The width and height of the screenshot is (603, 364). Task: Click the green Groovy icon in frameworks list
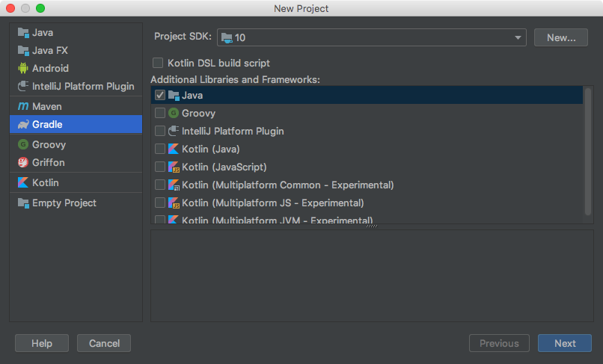click(174, 114)
